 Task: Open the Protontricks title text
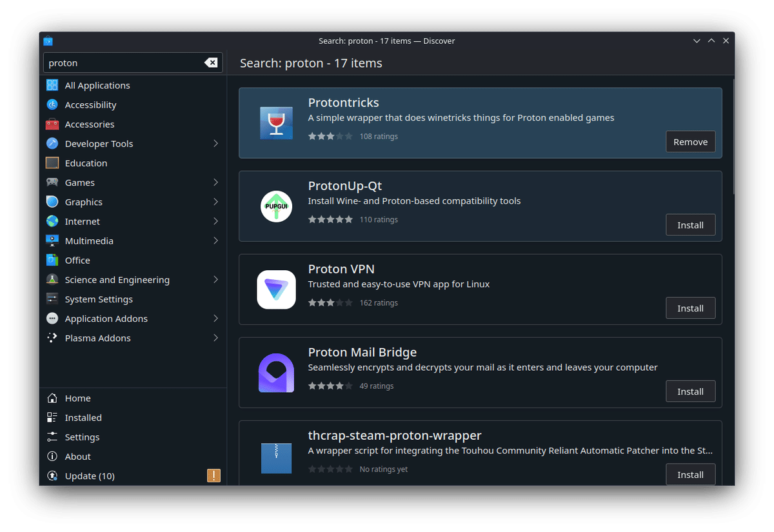(343, 103)
